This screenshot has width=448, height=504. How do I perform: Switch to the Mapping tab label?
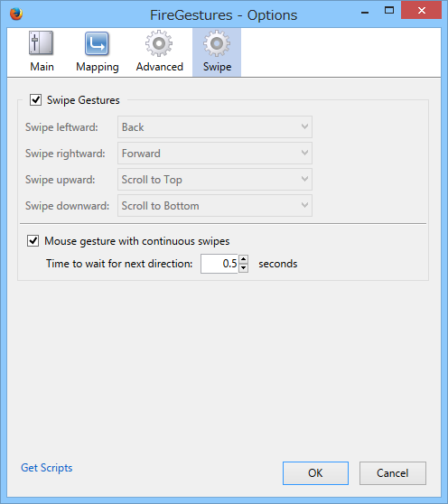point(98,67)
